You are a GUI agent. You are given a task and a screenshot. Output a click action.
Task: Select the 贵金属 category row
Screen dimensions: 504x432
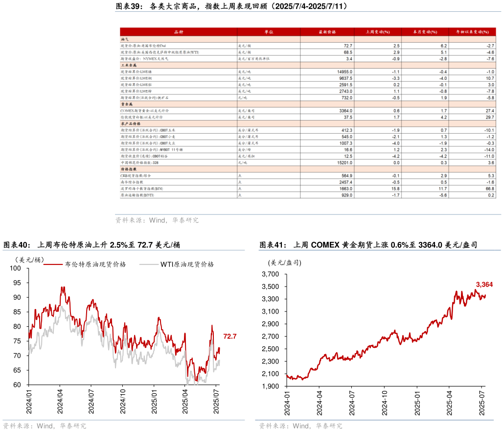126,104
